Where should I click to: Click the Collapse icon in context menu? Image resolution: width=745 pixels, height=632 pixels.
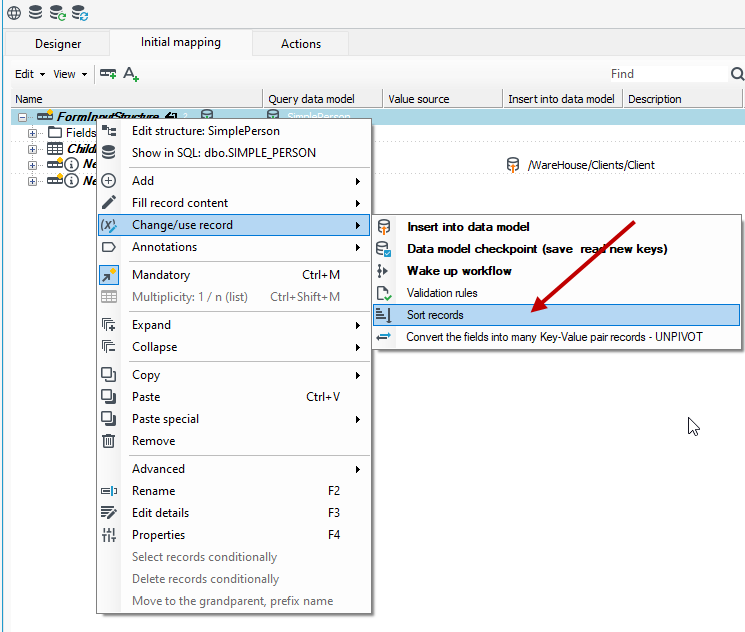coord(109,346)
